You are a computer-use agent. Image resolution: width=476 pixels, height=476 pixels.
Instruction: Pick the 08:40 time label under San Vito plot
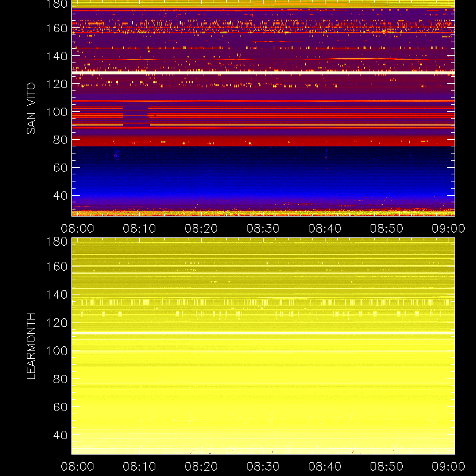tap(325, 228)
